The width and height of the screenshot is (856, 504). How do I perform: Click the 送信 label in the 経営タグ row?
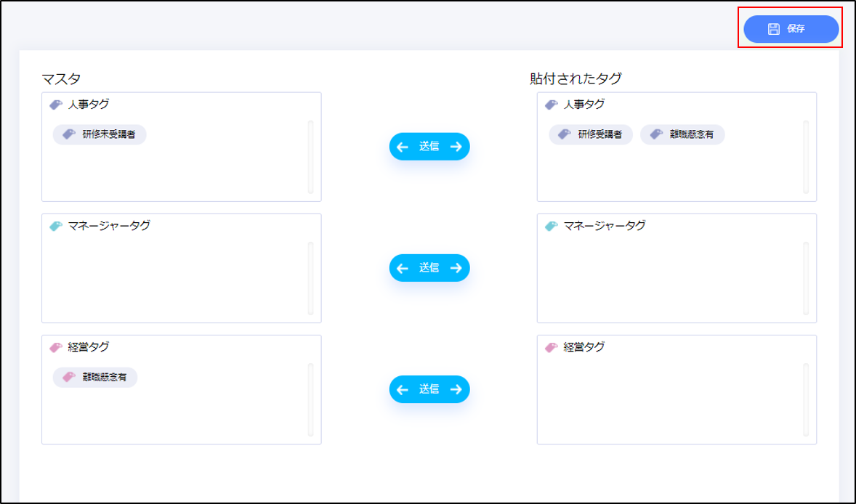[429, 389]
